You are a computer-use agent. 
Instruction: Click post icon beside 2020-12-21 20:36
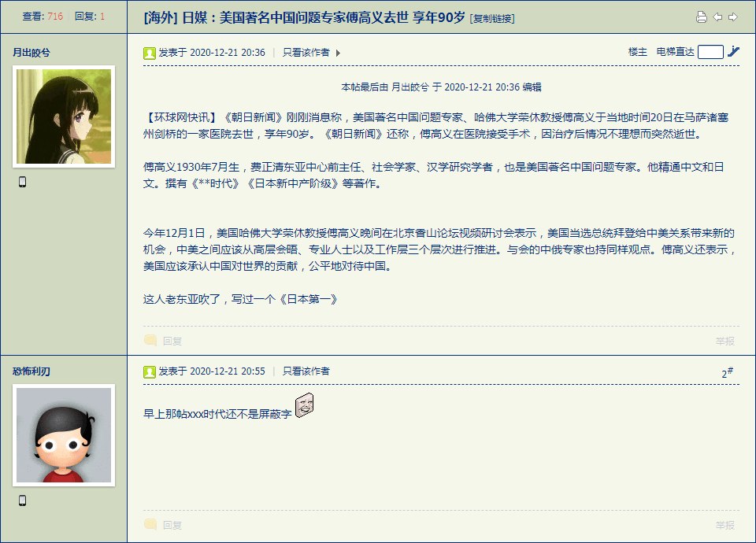point(150,53)
